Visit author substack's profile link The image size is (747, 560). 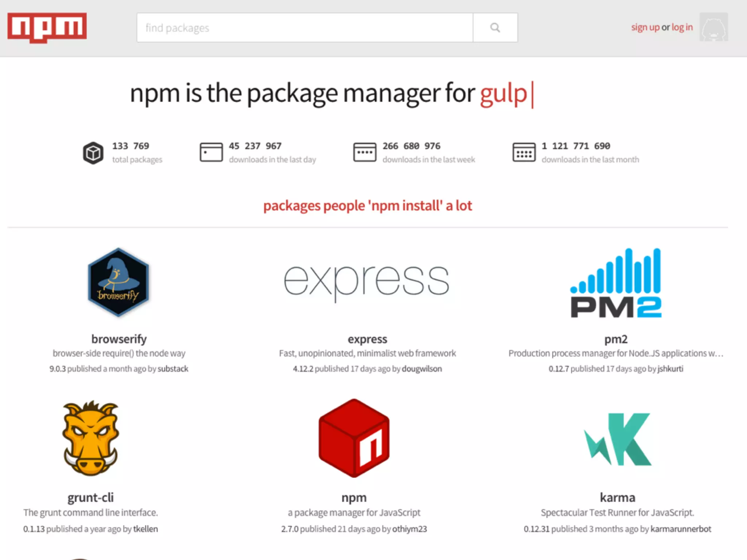pos(173,369)
